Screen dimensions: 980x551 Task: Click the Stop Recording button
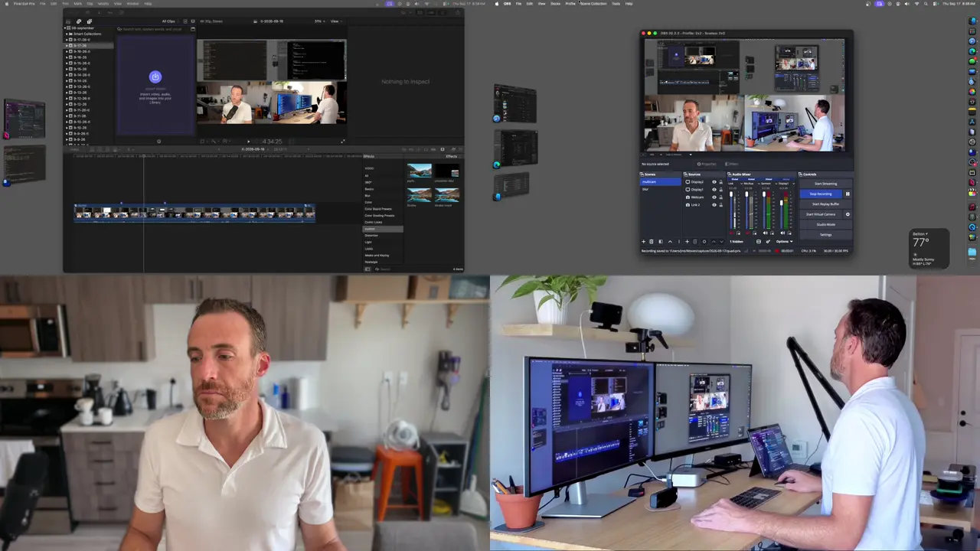[821, 194]
